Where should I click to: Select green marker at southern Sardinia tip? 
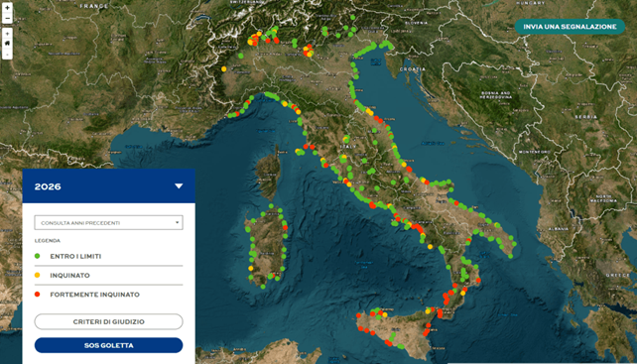click(263, 287)
